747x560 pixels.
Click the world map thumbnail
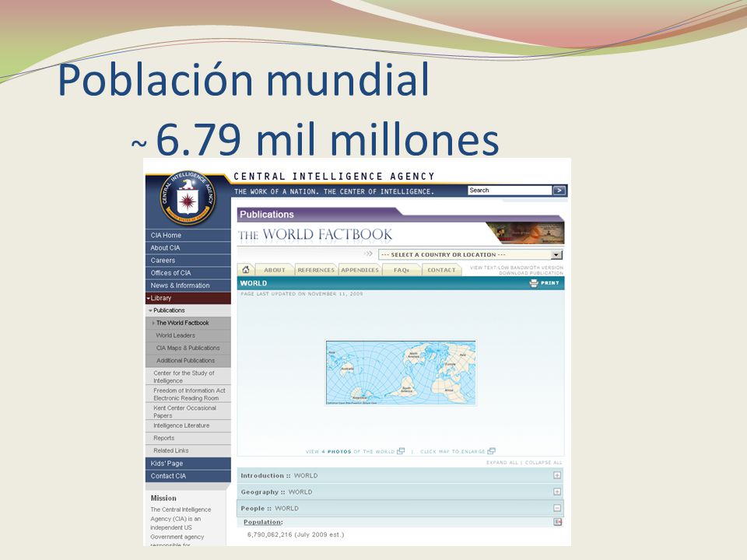click(401, 373)
